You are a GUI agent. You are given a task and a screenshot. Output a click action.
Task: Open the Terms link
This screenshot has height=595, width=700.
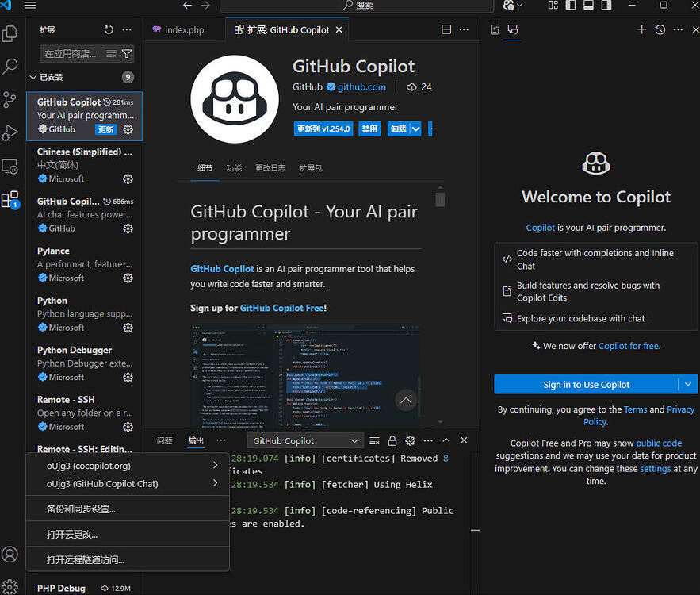tap(635, 409)
